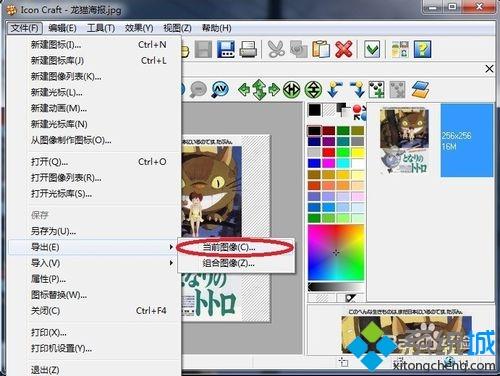The height and width of the screenshot is (376, 500).
Task: Expand the 导出(E) submenu arrow
Action: [x=171, y=247]
